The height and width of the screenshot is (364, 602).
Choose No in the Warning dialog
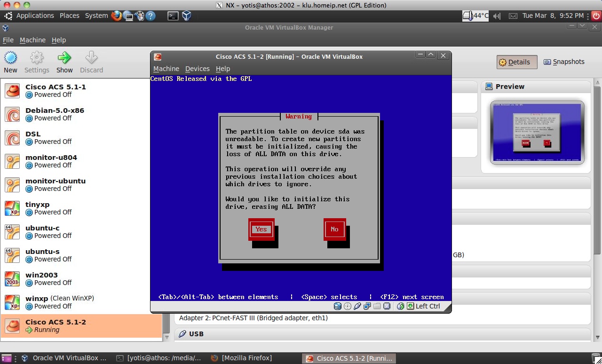[x=334, y=229]
